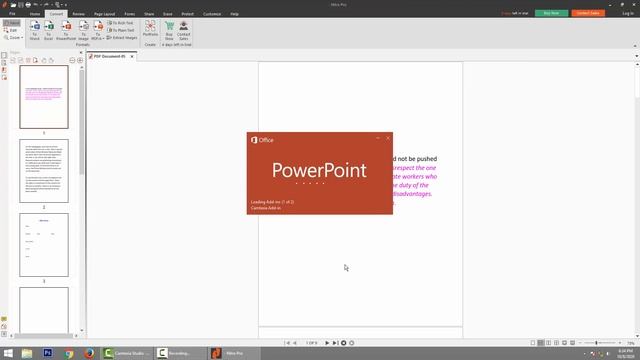Click the Log In link

(x=628, y=13)
